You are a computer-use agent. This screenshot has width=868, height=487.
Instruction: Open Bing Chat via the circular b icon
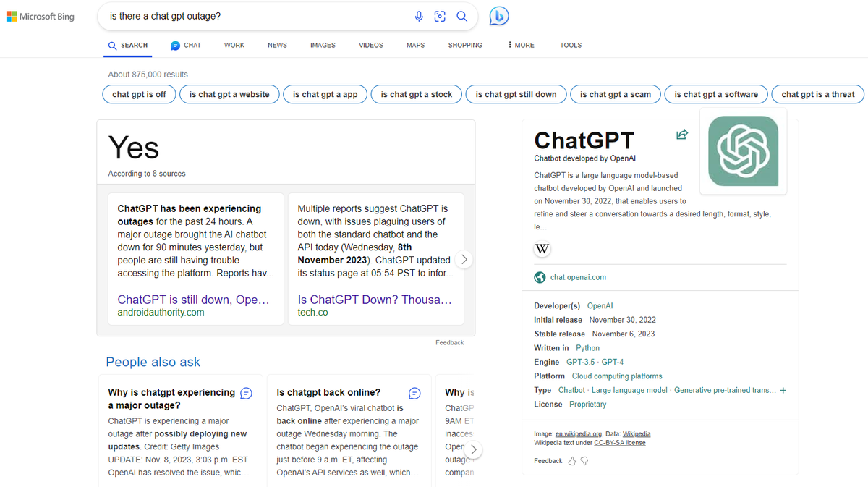point(498,15)
